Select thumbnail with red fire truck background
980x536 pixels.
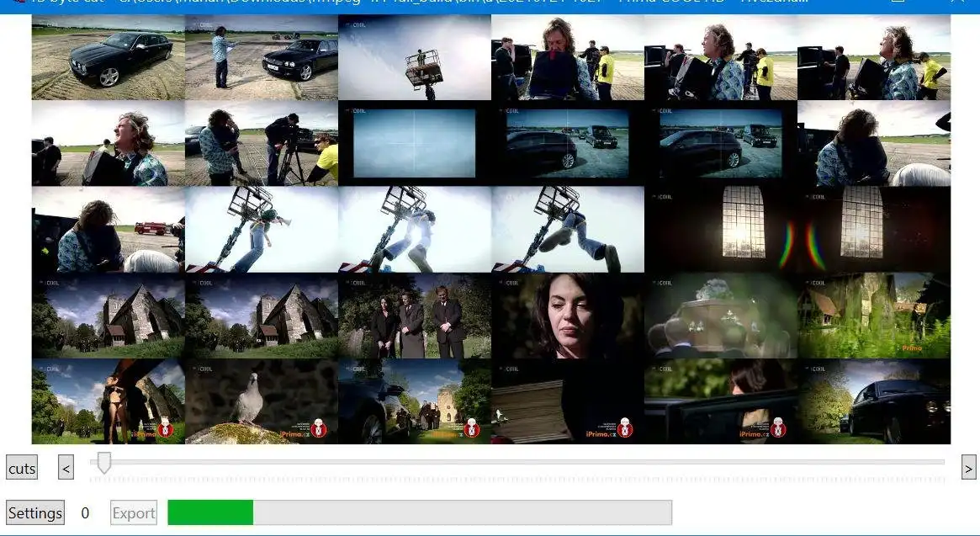(109, 229)
